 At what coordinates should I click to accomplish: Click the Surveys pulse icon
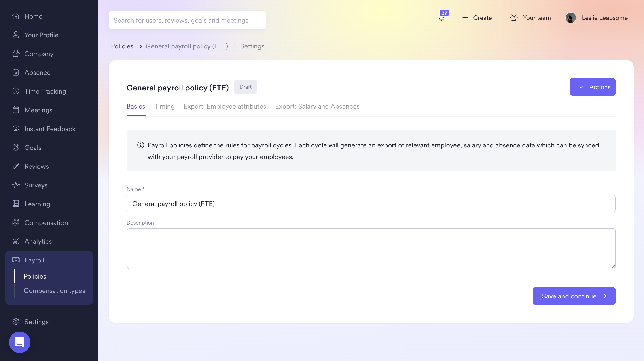coord(16,185)
